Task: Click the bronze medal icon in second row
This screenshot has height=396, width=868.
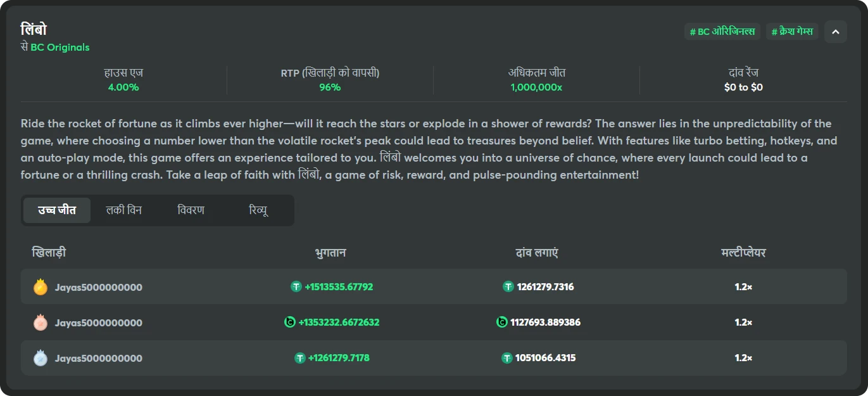Action: point(41,323)
